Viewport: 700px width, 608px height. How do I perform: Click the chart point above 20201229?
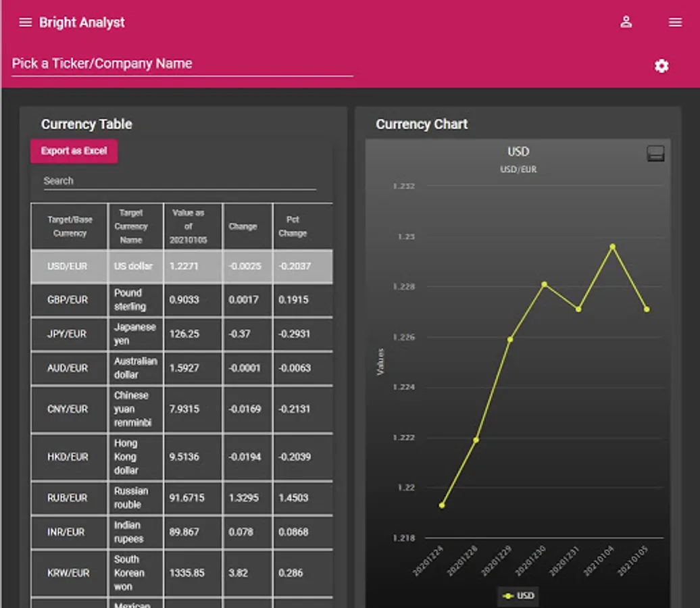point(510,340)
